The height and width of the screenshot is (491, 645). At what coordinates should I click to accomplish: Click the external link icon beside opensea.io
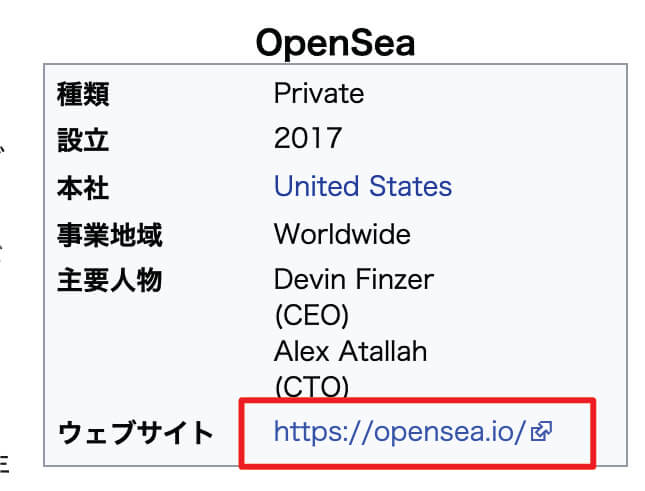541,432
